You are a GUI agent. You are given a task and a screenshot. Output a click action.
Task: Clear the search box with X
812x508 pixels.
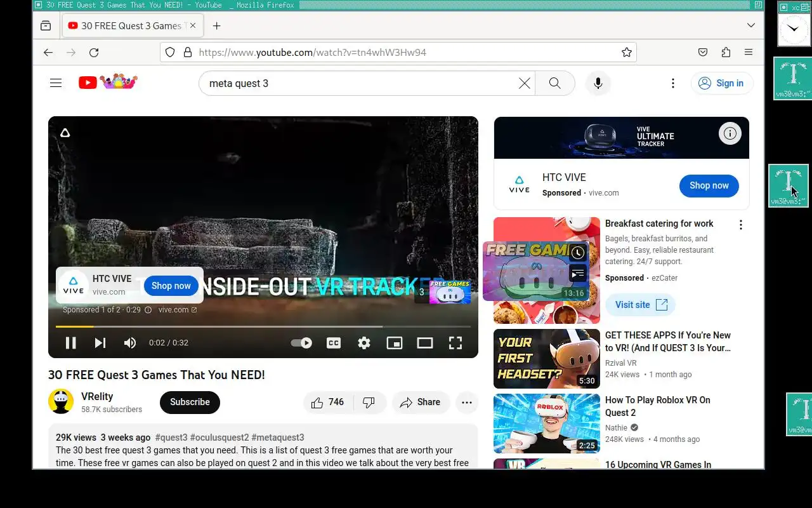click(x=525, y=83)
